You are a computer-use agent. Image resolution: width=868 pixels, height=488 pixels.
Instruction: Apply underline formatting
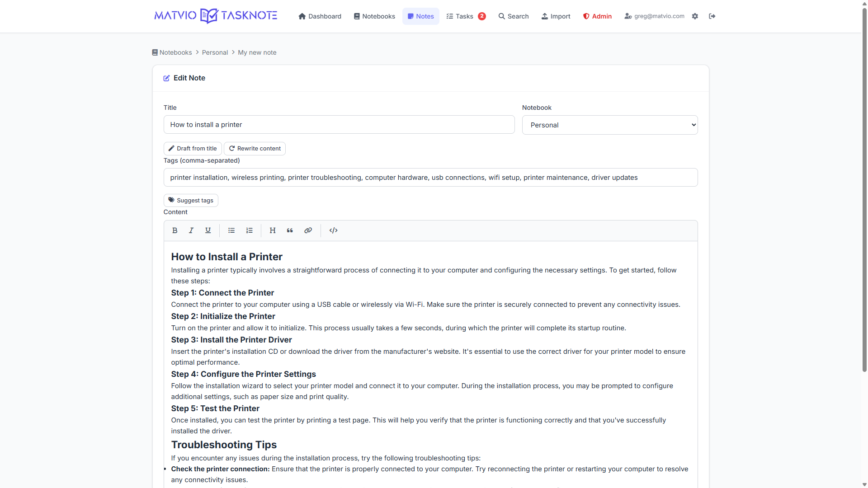[208, 230]
